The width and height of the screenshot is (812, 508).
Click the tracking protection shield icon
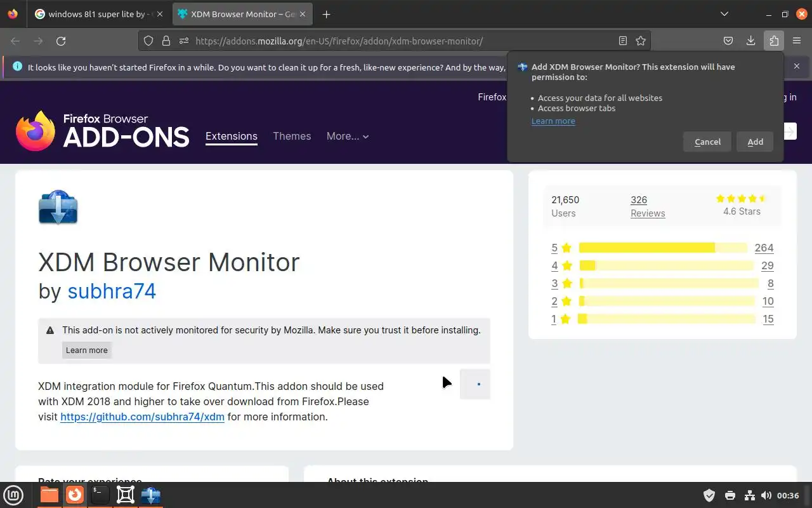coord(148,41)
